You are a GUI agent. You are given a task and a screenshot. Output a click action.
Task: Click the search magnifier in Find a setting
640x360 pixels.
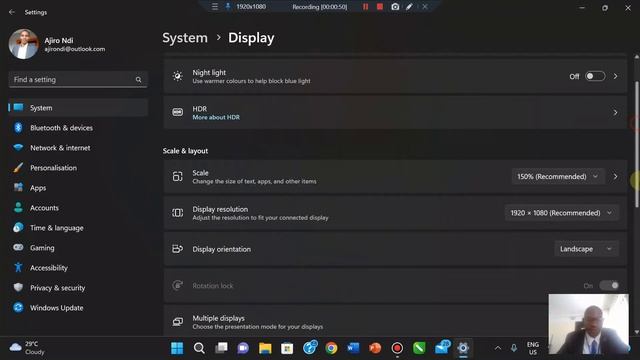coord(138,80)
